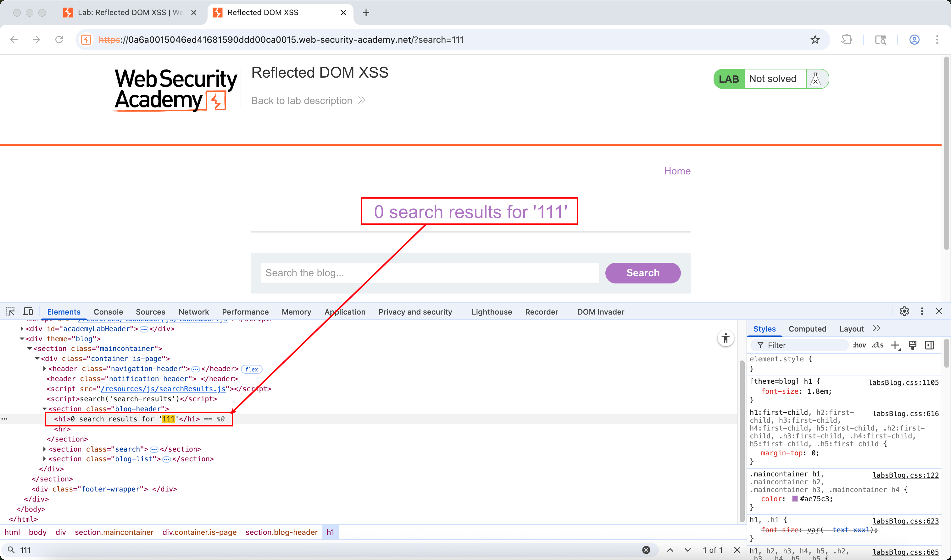Select the footer-wrapper div row
The height and width of the screenshot is (560, 951).
[x=104, y=489]
